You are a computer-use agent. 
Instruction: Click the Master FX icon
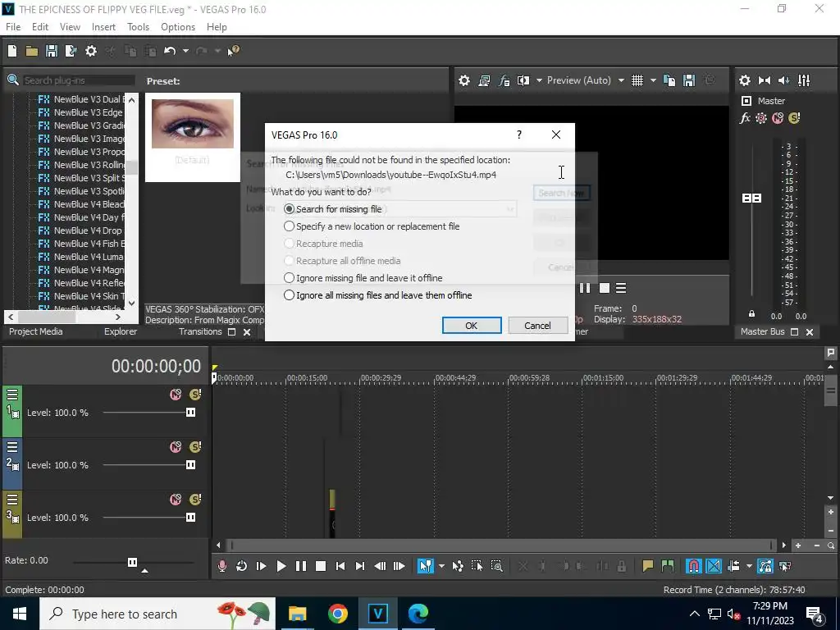tap(745, 118)
